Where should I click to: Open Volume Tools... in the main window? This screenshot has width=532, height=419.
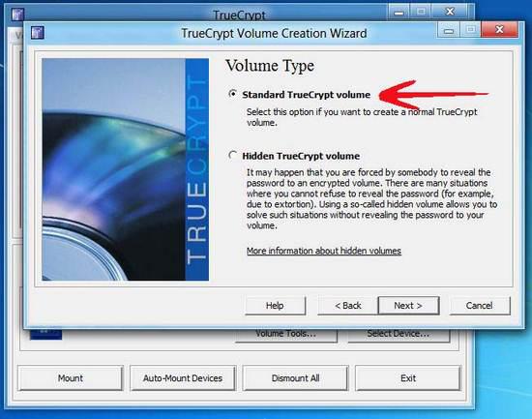(286, 335)
